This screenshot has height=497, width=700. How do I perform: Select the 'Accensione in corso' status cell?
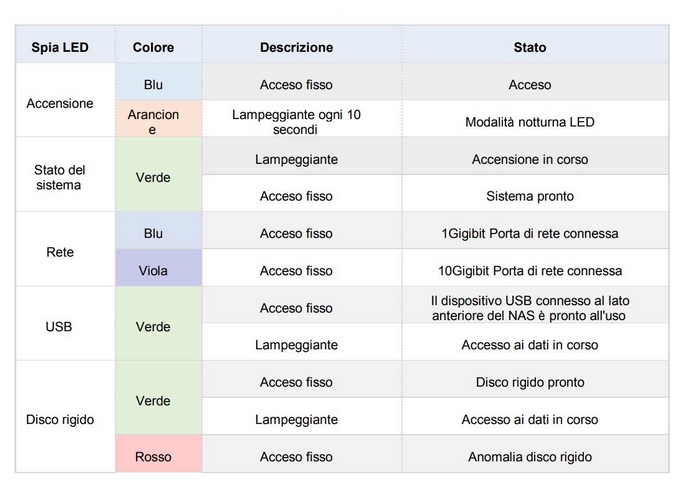[x=530, y=159]
